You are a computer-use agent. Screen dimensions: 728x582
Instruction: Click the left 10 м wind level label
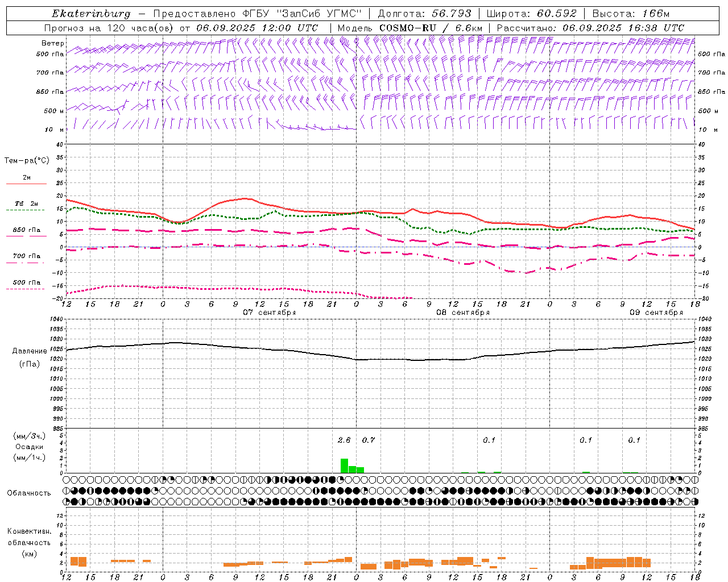point(55,130)
